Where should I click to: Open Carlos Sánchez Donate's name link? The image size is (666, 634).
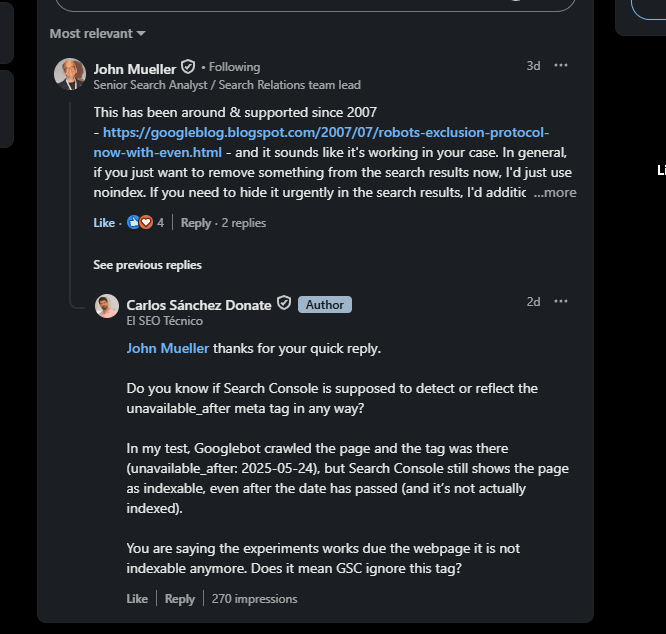tap(199, 304)
